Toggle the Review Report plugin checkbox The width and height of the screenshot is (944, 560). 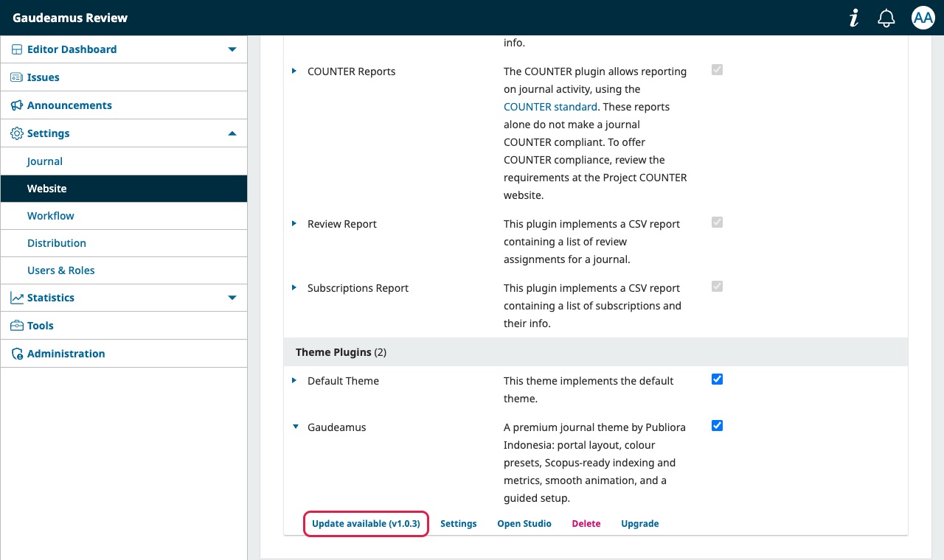[717, 223]
